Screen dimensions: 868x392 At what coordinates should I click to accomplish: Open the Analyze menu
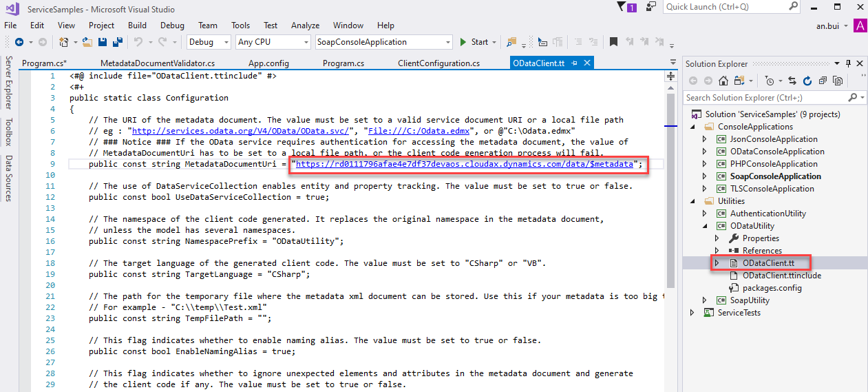[305, 25]
